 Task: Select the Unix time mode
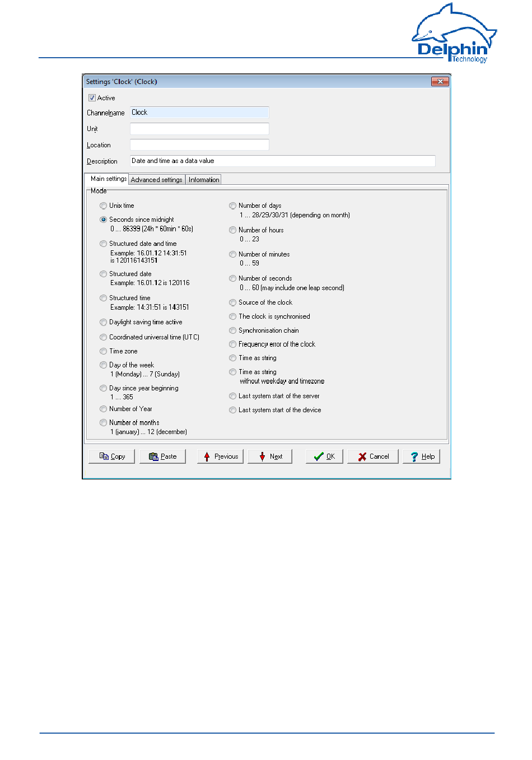(x=104, y=206)
